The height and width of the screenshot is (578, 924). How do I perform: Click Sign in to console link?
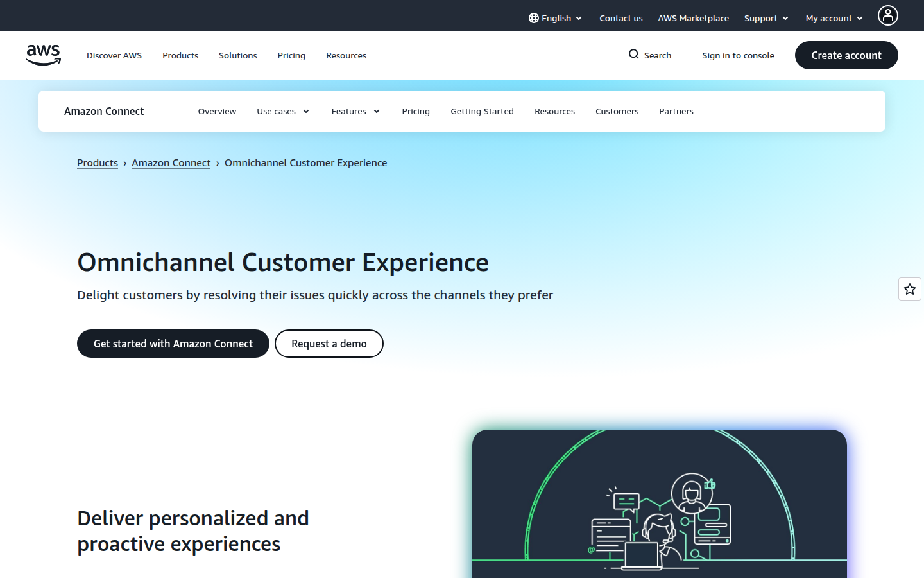(x=738, y=55)
